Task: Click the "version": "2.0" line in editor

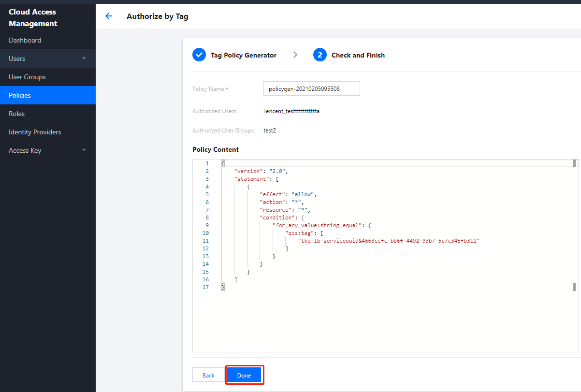Action: pyautogui.click(x=261, y=171)
